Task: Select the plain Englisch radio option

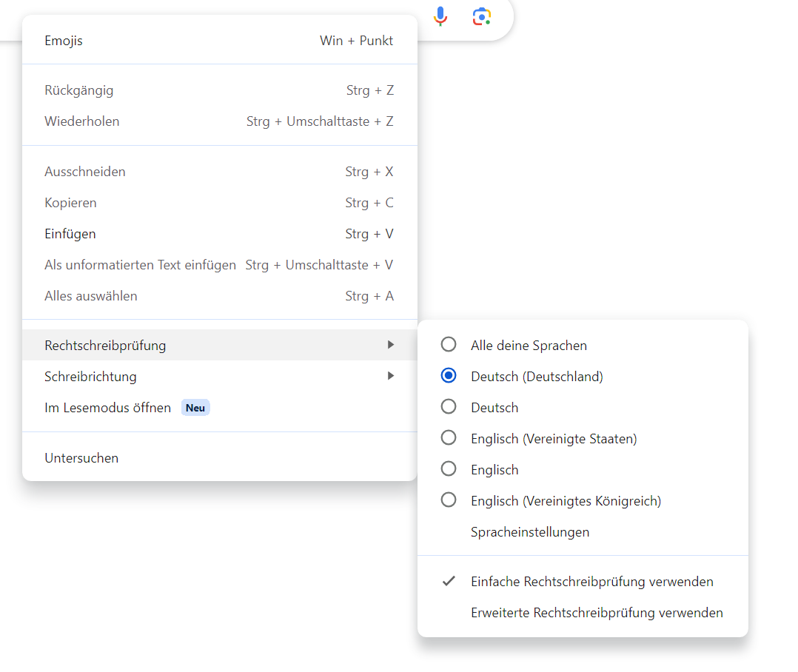Action: tap(449, 469)
